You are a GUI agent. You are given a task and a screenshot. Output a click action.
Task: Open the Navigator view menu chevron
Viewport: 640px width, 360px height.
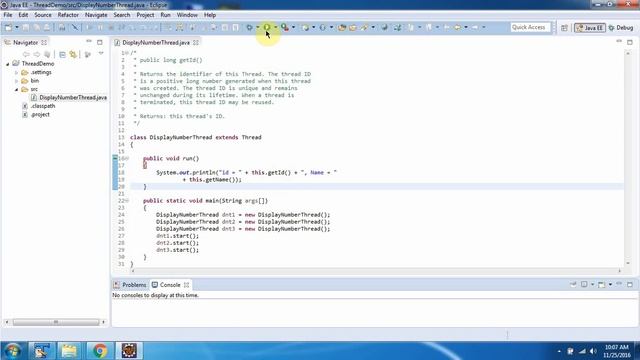(101, 53)
